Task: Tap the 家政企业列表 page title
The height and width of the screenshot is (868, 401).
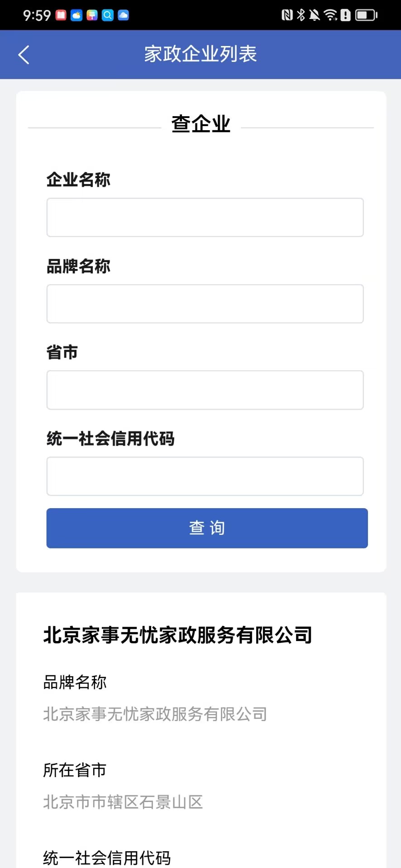Action: [200, 54]
